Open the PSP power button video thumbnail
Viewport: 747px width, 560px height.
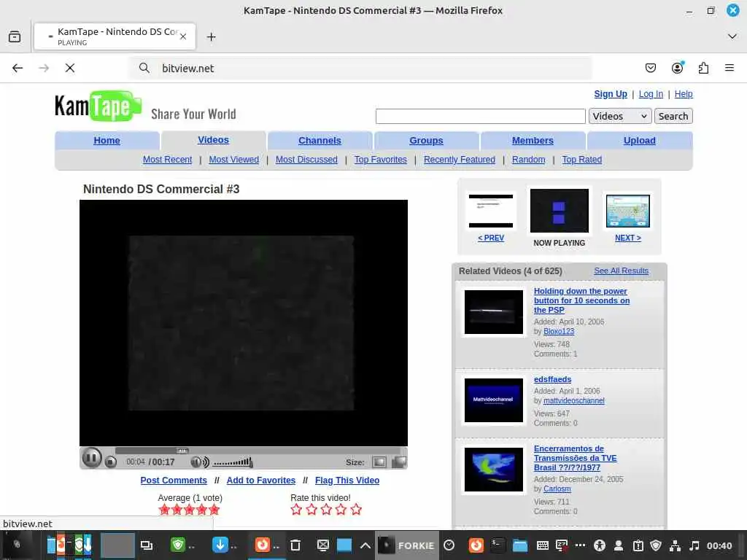click(494, 312)
